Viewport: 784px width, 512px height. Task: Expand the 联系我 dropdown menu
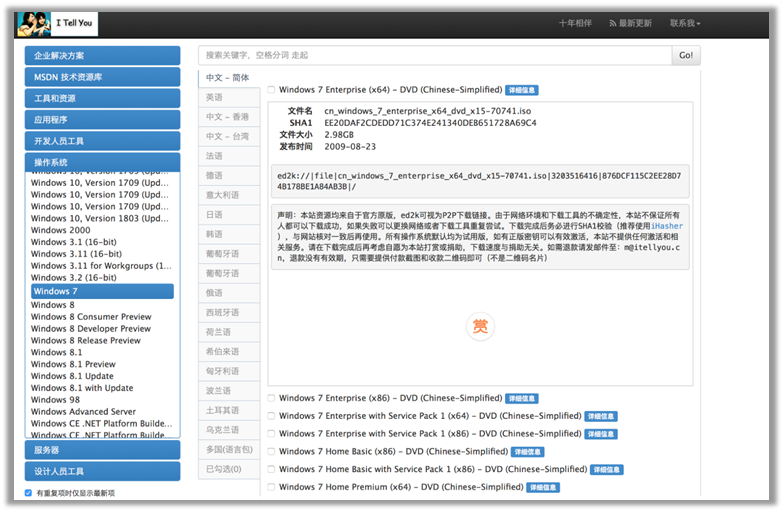coord(685,24)
